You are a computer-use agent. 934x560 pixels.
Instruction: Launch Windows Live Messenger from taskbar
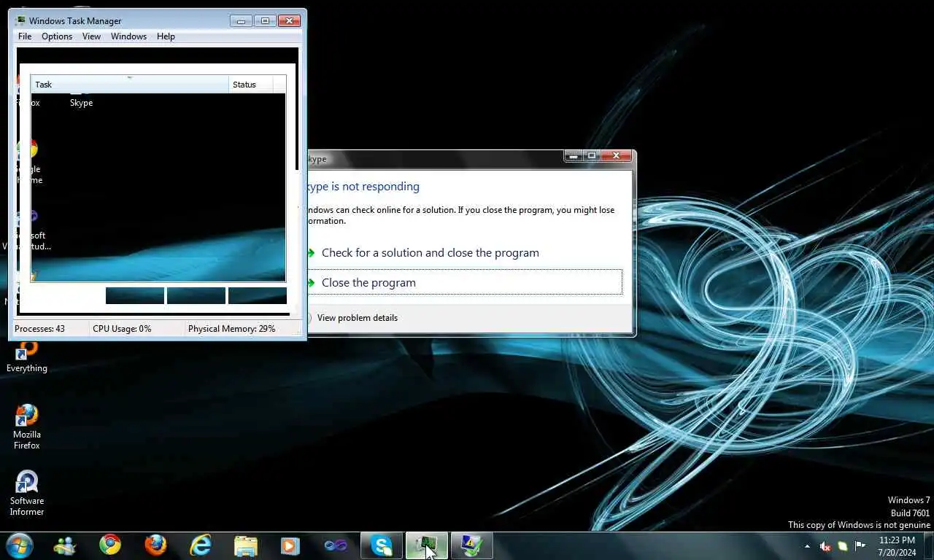tap(64, 545)
